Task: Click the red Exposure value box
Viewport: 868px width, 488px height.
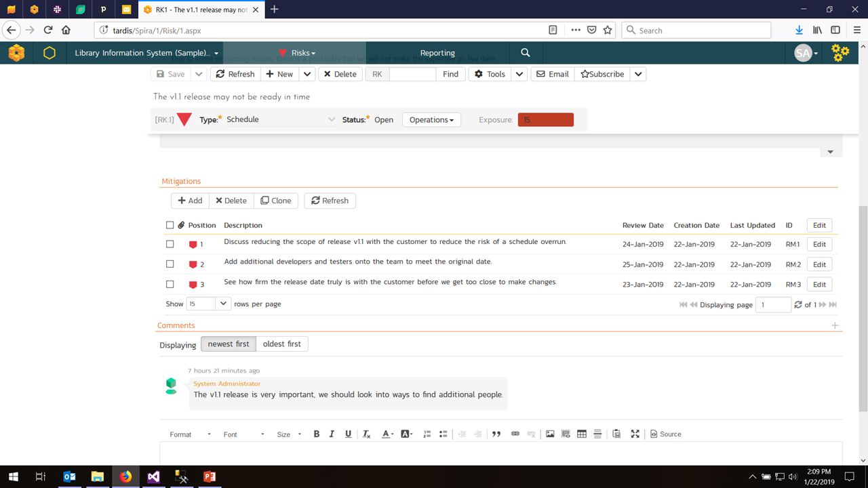Action: click(x=545, y=120)
